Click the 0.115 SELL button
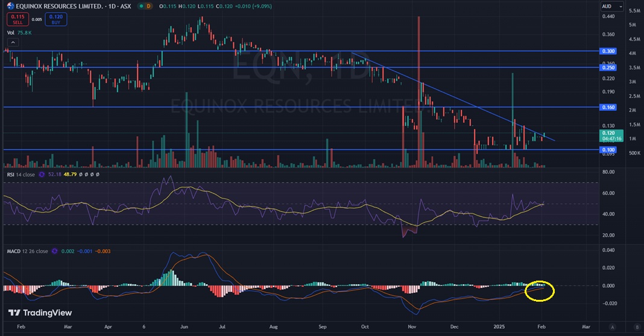The width and height of the screenshot is (644, 336). pos(17,19)
